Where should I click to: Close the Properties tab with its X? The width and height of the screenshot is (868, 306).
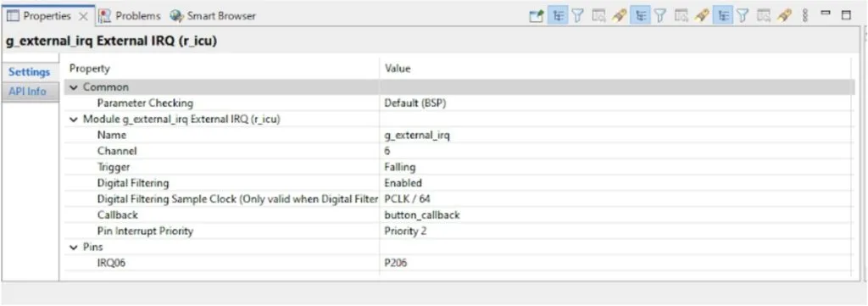click(x=83, y=17)
